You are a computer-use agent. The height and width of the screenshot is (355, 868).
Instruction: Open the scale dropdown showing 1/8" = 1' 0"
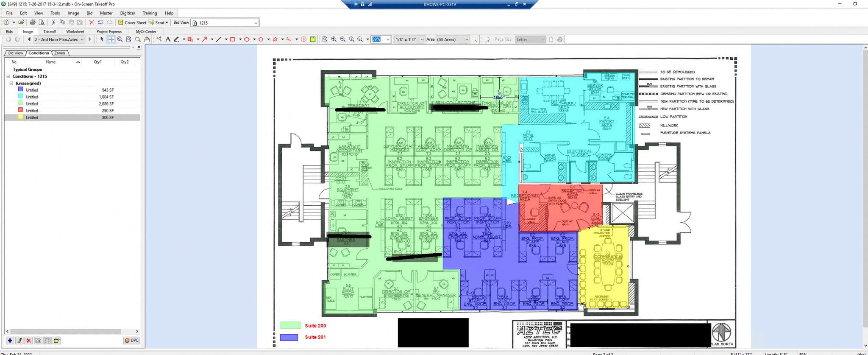pos(409,39)
